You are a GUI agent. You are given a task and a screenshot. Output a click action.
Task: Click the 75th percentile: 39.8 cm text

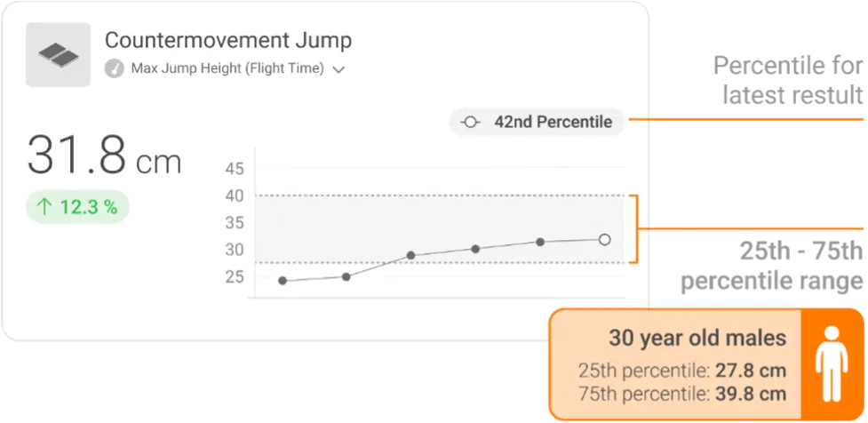tap(682, 393)
